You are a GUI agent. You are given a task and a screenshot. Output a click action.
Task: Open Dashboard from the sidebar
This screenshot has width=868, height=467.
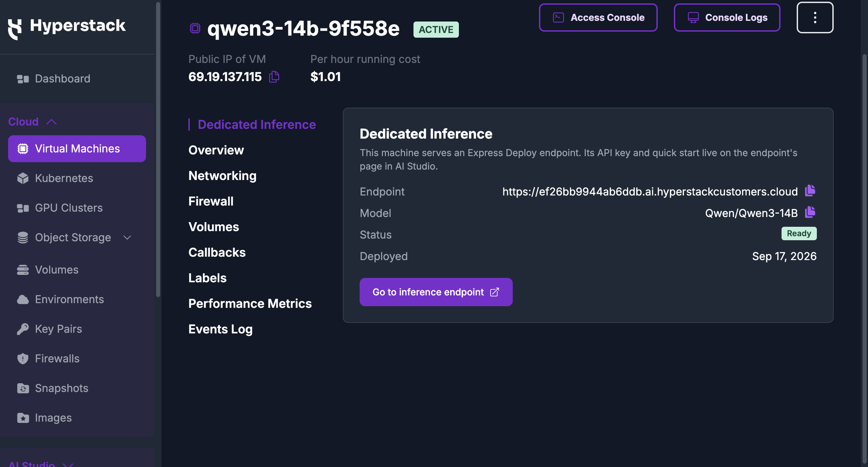point(77,79)
